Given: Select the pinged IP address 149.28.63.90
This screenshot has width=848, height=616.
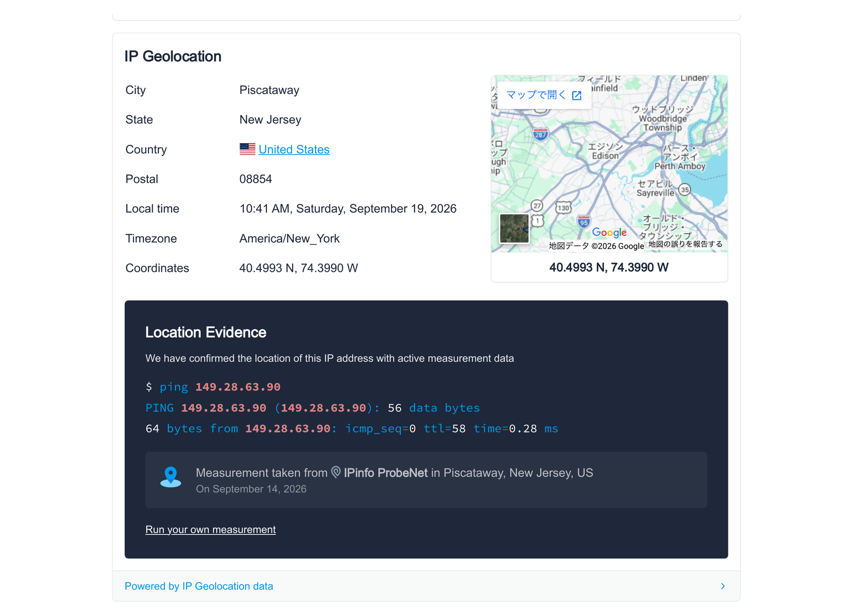Looking at the screenshot, I should tap(238, 387).
